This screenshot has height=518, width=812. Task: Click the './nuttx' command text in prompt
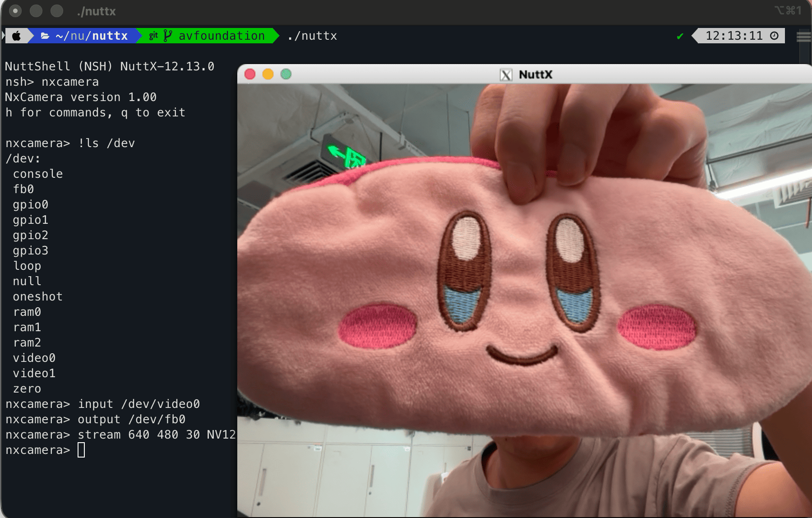pos(312,36)
